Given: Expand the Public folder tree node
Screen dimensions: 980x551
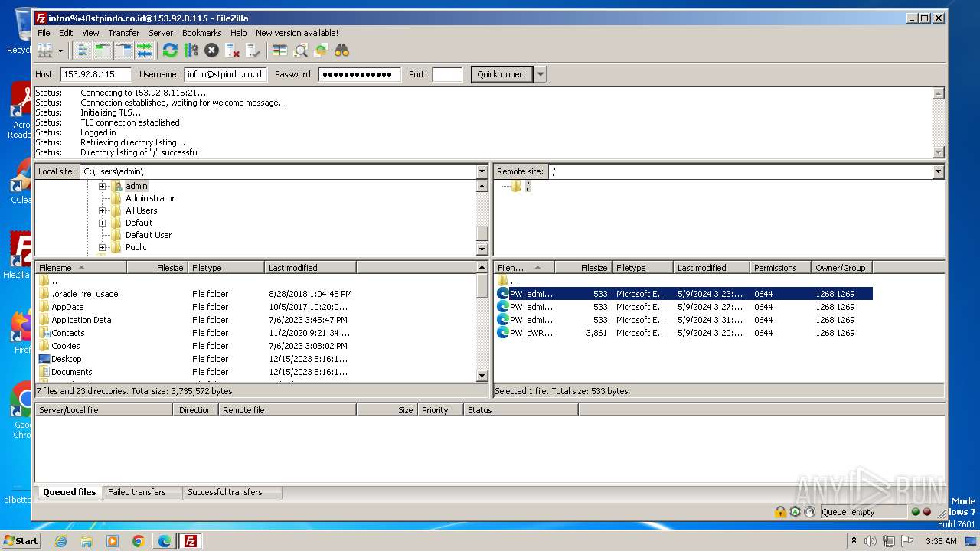Looking at the screenshot, I should tap(102, 247).
